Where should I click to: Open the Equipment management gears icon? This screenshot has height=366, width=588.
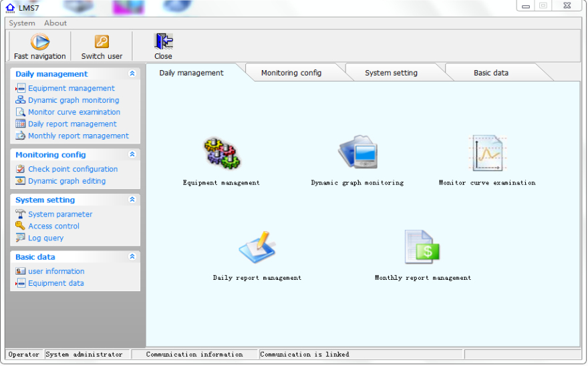pyautogui.click(x=222, y=154)
